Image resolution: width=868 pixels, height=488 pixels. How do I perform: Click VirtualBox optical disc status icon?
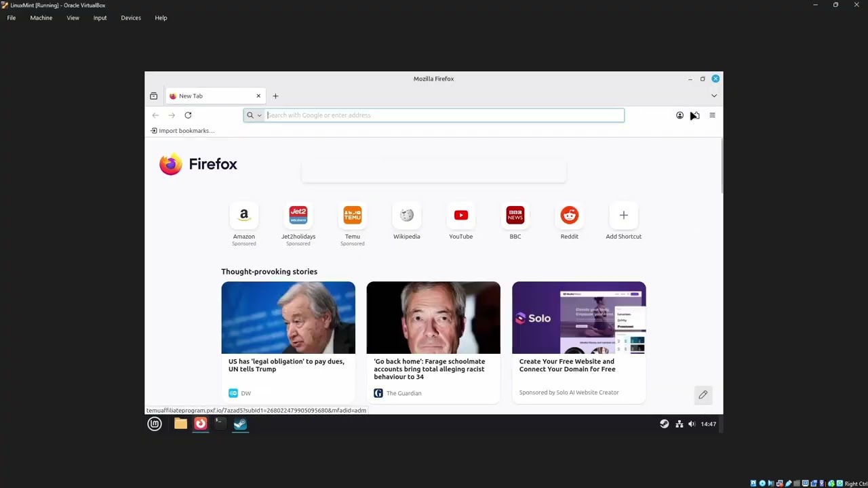762,483
